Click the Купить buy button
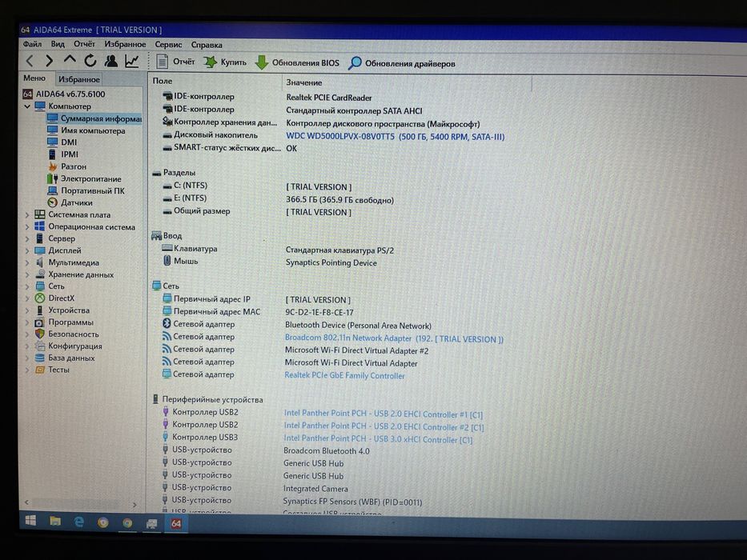Screen dimensions: 747x560 [x=225, y=62]
